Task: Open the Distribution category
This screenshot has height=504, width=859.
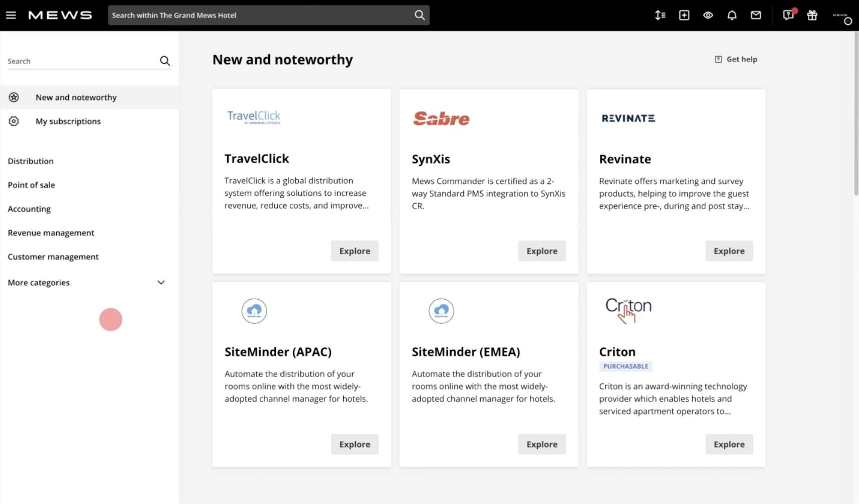Action: tap(31, 161)
